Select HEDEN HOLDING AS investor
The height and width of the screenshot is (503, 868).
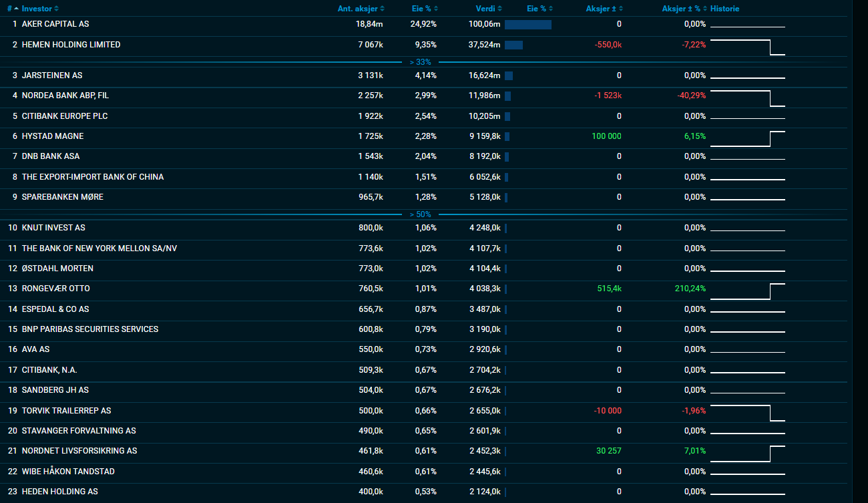pyautogui.click(x=60, y=492)
